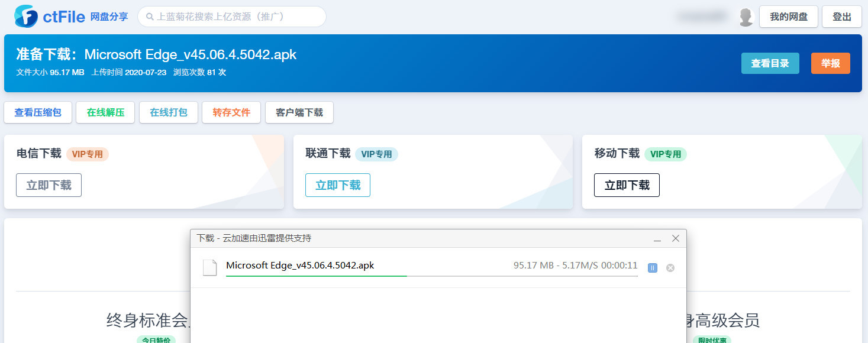Minimize the download dialog
The width and height of the screenshot is (868, 343).
(657, 239)
